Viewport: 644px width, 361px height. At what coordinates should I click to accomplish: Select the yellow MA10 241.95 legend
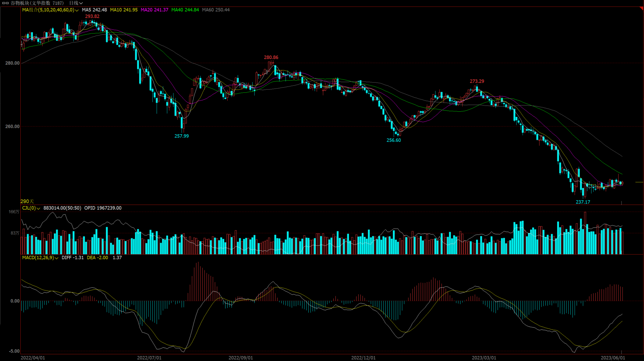click(x=124, y=10)
